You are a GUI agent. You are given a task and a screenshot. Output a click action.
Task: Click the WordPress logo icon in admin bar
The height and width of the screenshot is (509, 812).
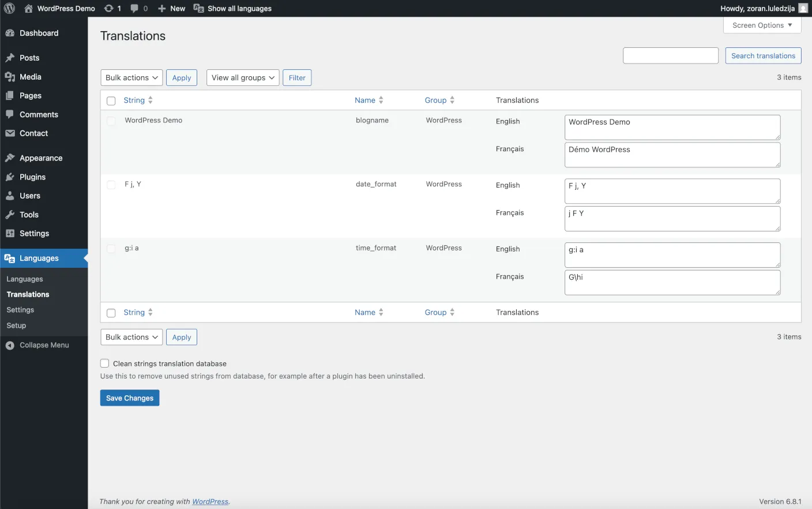[x=9, y=9]
